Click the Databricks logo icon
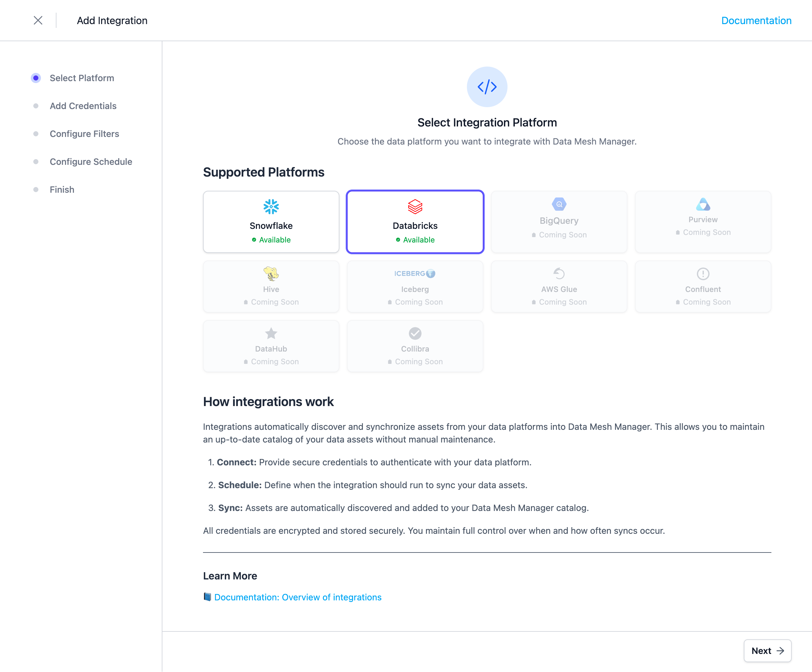Viewport: 812px width, 672px height. click(x=415, y=207)
